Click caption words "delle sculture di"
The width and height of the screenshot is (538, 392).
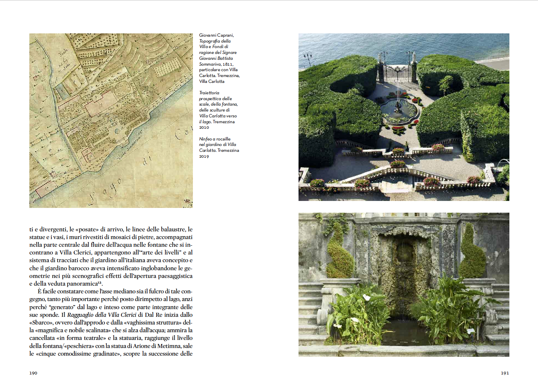tap(215, 110)
